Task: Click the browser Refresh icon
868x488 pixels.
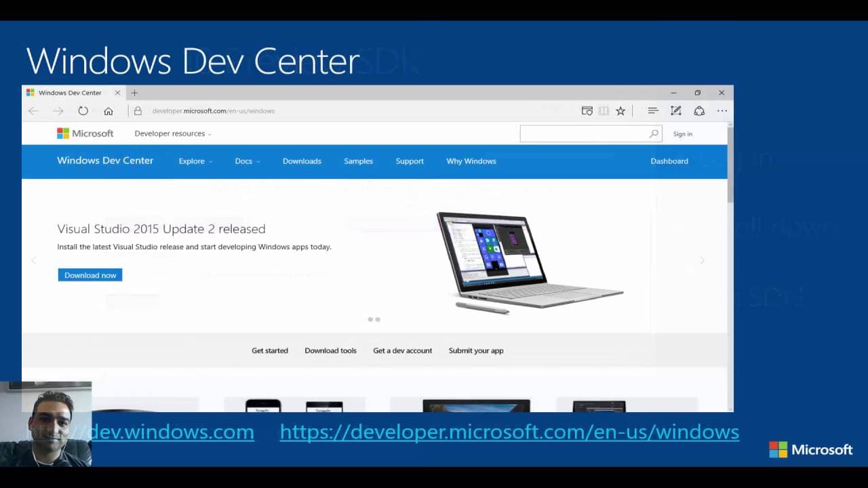Action: click(x=83, y=111)
